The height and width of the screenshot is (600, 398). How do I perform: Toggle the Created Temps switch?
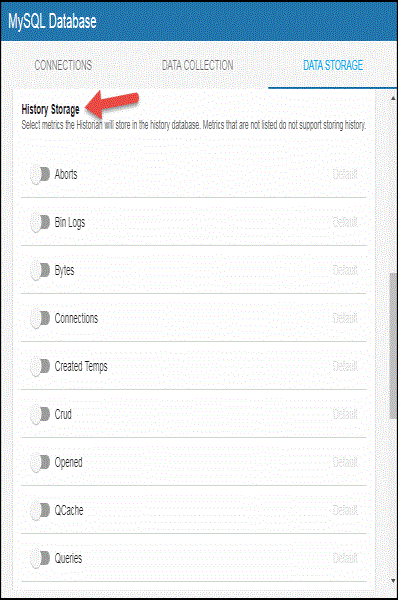coord(40,367)
